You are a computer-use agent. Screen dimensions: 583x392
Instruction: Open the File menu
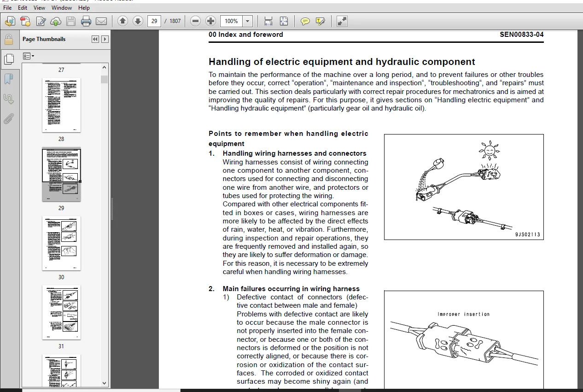[7, 8]
